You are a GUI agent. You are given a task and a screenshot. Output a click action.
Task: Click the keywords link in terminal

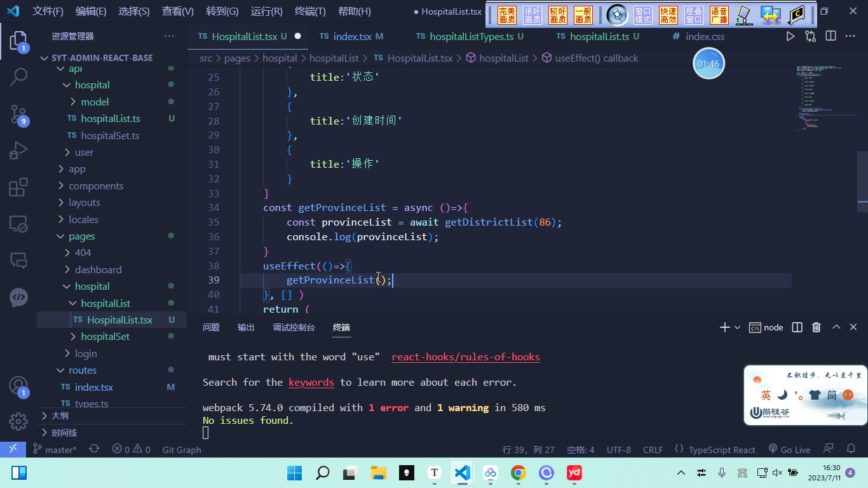311,382
